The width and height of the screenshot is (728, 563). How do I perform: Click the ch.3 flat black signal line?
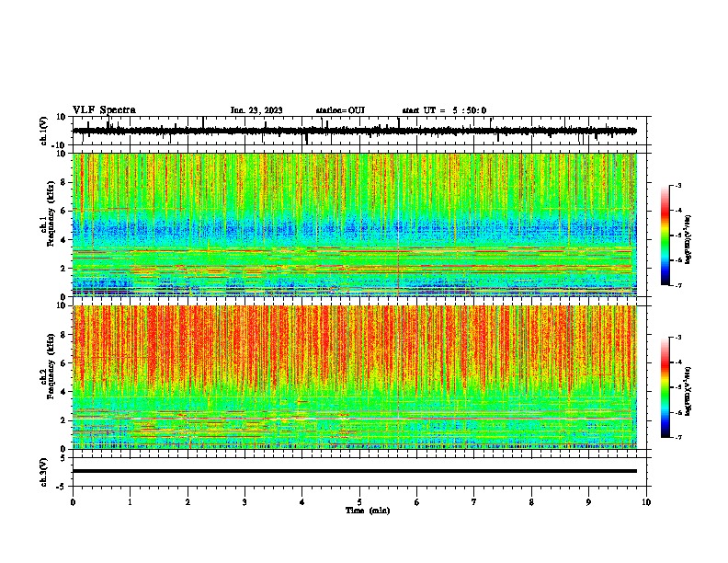[x=355, y=471]
